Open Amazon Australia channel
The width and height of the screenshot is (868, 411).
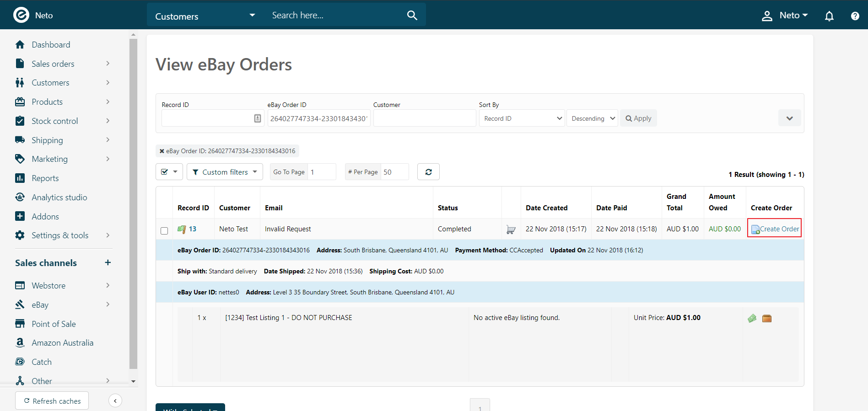[64, 342]
